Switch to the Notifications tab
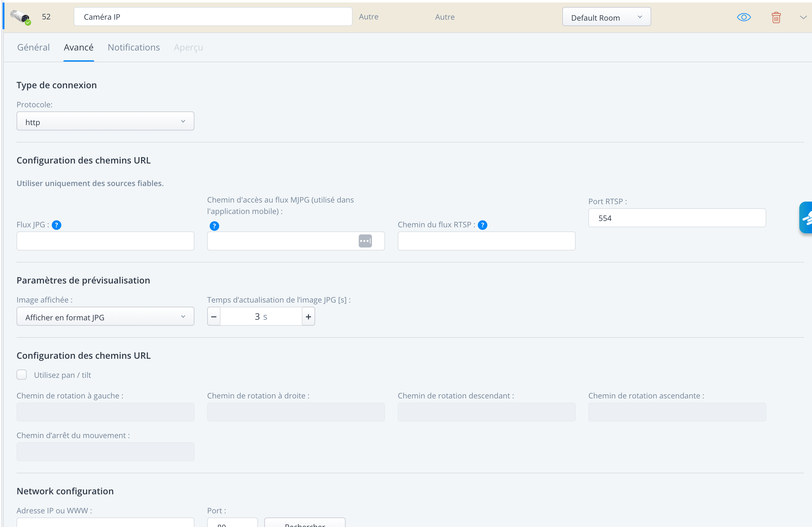812x527 pixels. [x=134, y=47]
